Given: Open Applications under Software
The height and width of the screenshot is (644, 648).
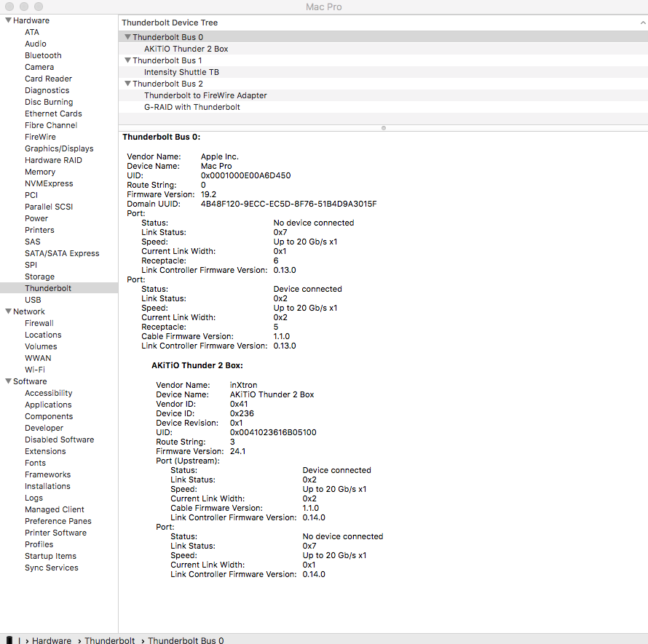Looking at the screenshot, I should click(x=48, y=405).
